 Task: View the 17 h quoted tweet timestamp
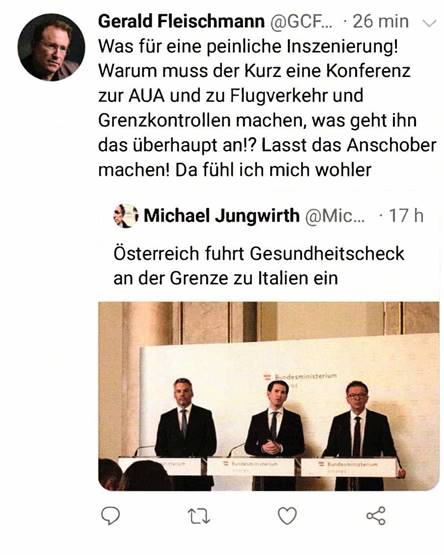[406, 216]
